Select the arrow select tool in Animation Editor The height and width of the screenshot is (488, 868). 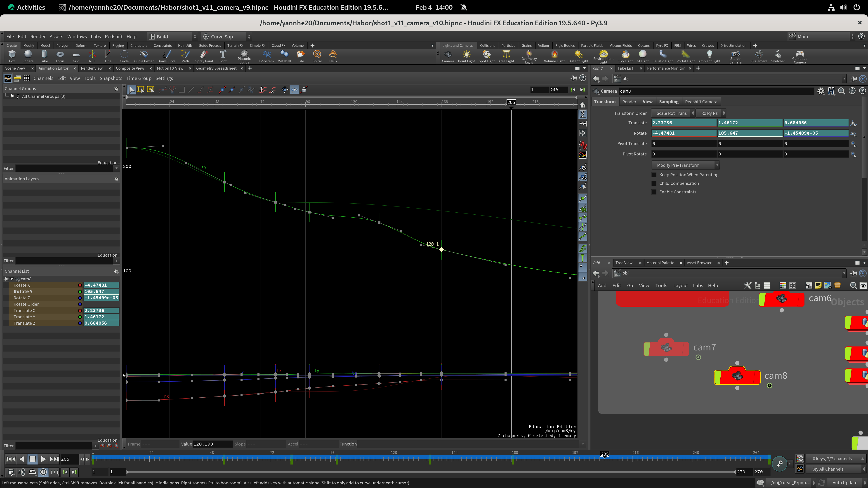pos(131,90)
